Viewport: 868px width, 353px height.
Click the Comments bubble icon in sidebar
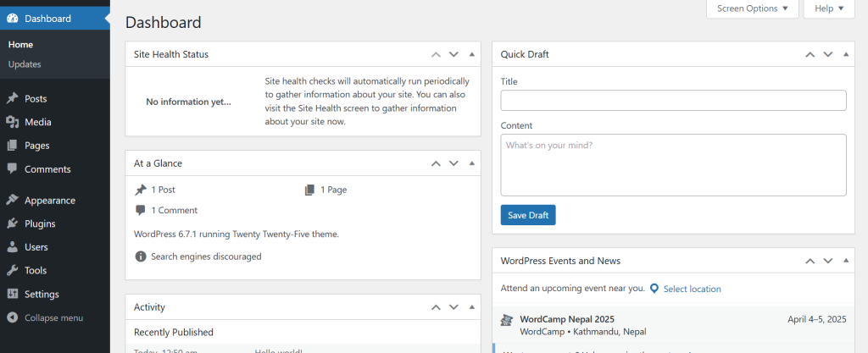[x=12, y=169]
